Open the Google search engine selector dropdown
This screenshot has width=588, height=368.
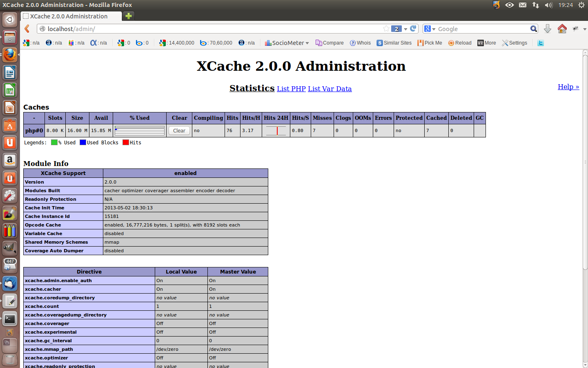click(430, 29)
